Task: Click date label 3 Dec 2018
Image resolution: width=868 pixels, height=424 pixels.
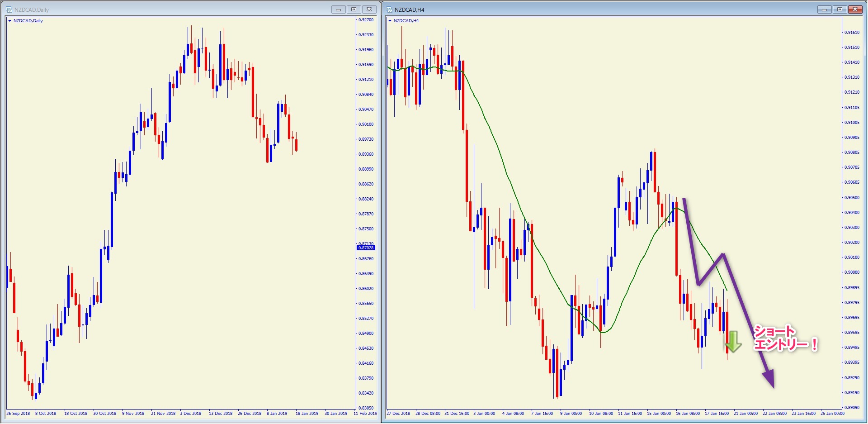Action: 191,414
